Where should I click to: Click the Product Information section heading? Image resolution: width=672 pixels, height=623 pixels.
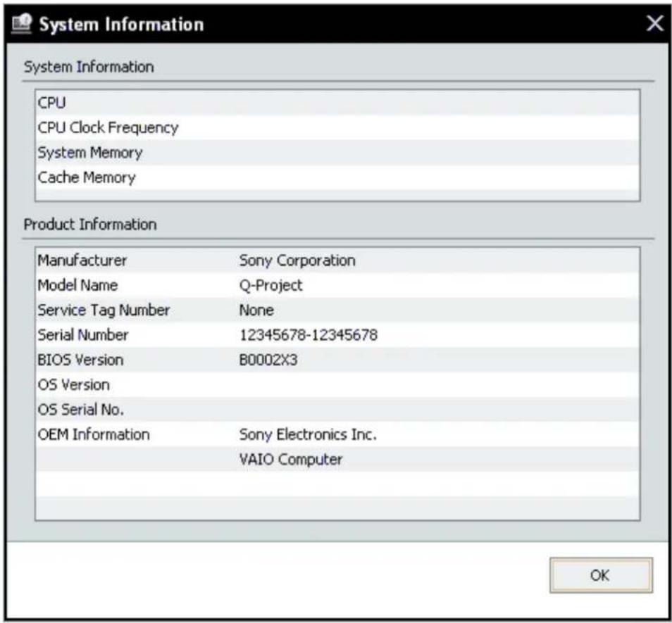point(90,225)
